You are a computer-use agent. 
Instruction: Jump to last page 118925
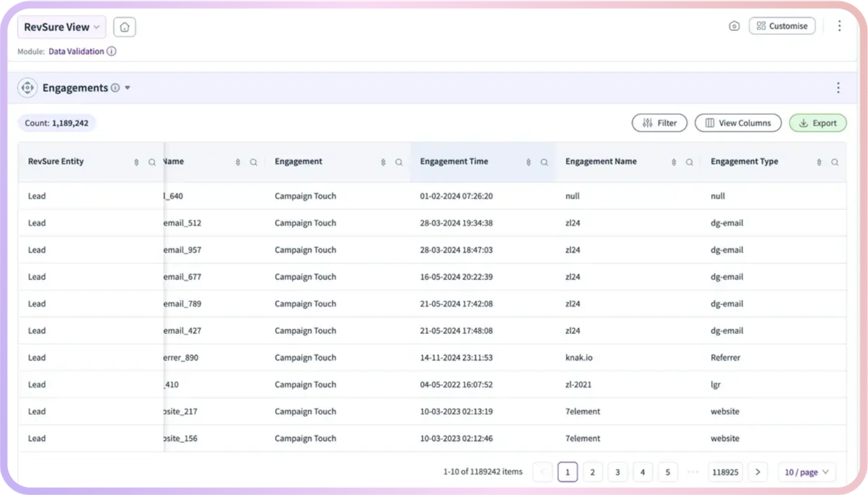click(x=725, y=472)
